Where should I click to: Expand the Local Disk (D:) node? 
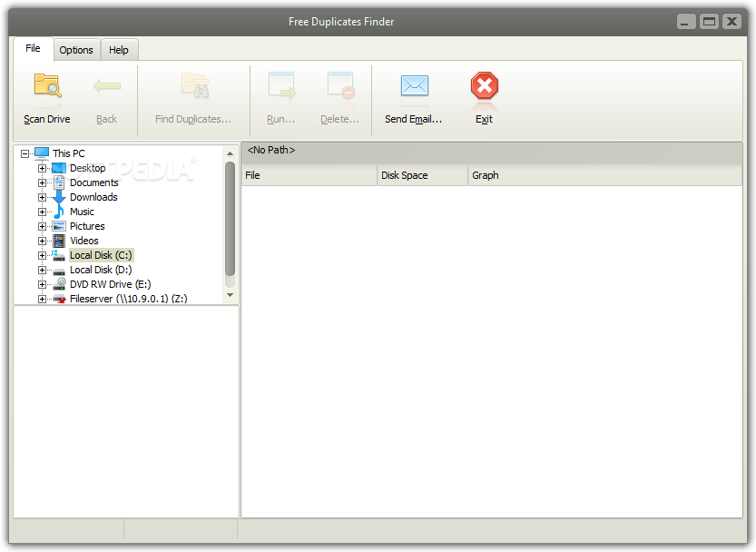(x=43, y=271)
